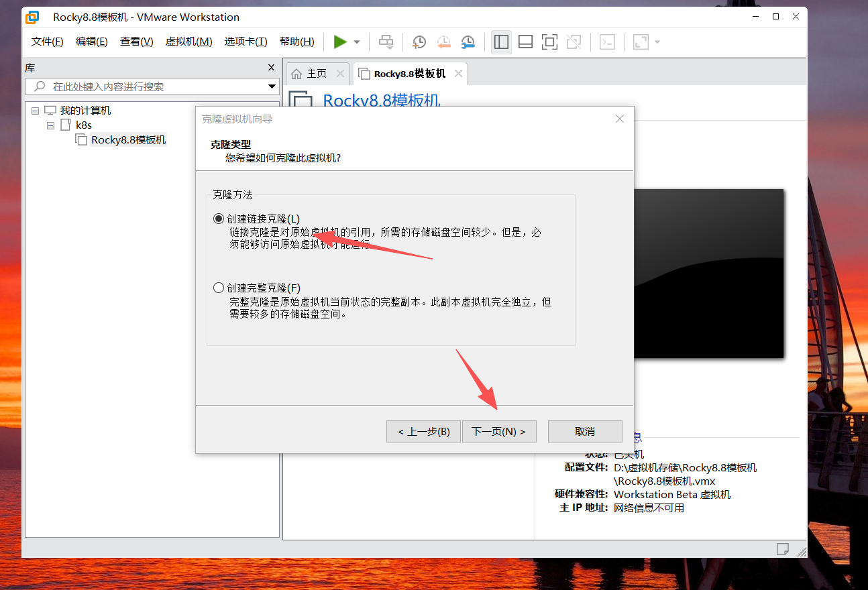Click the Send Ctrl+Alt+Del toolbar icon

click(386, 42)
